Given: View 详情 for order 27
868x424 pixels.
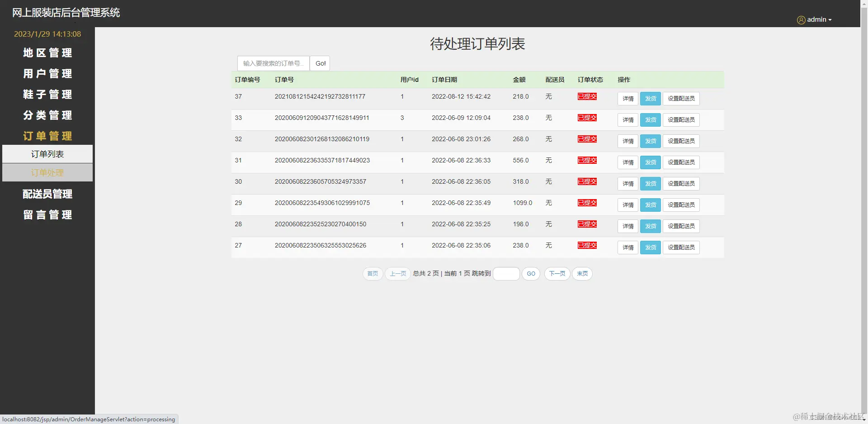Looking at the screenshot, I should coord(628,248).
